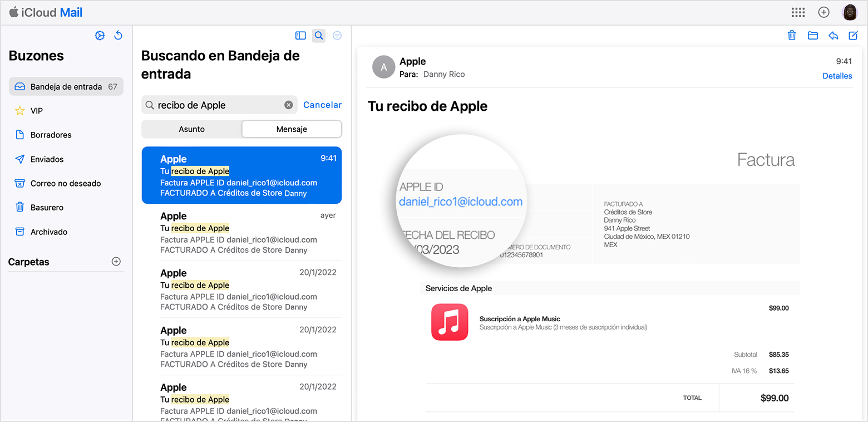Image resolution: width=868 pixels, height=422 pixels.
Task: Open mail settings gear icon
Action: (x=100, y=36)
